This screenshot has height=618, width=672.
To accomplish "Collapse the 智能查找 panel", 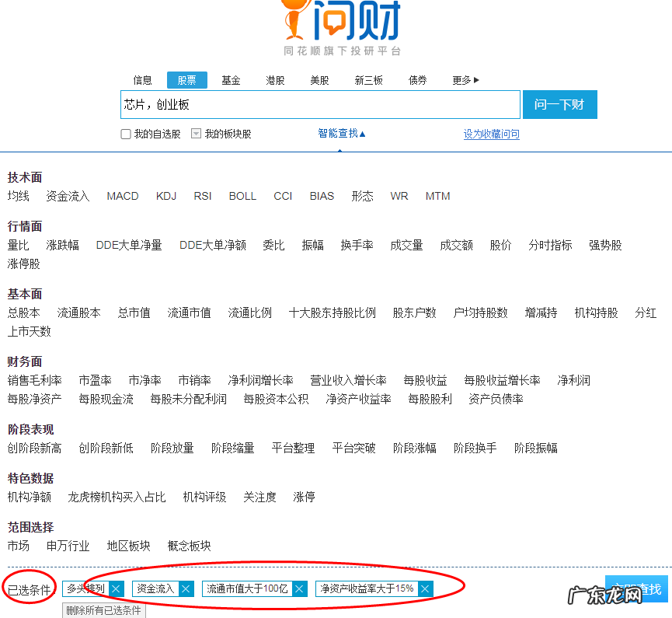I will pyautogui.click(x=339, y=134).
